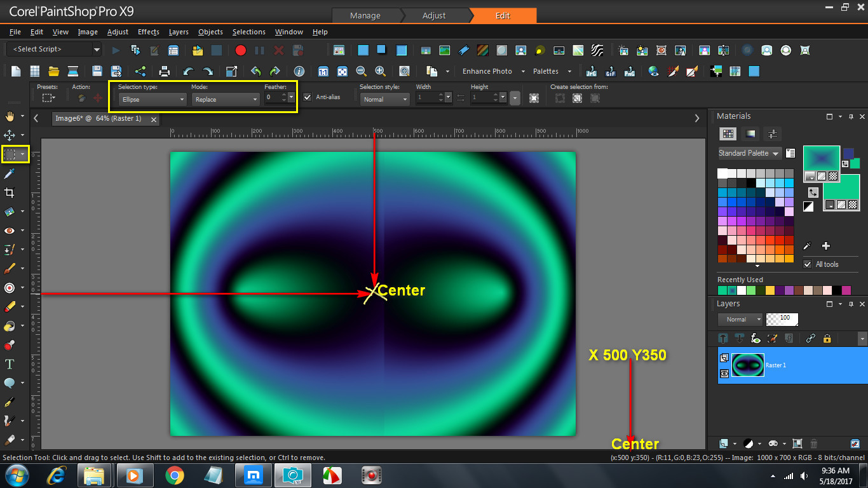
Task: Select the Crop tool
Action: (10, 193)
